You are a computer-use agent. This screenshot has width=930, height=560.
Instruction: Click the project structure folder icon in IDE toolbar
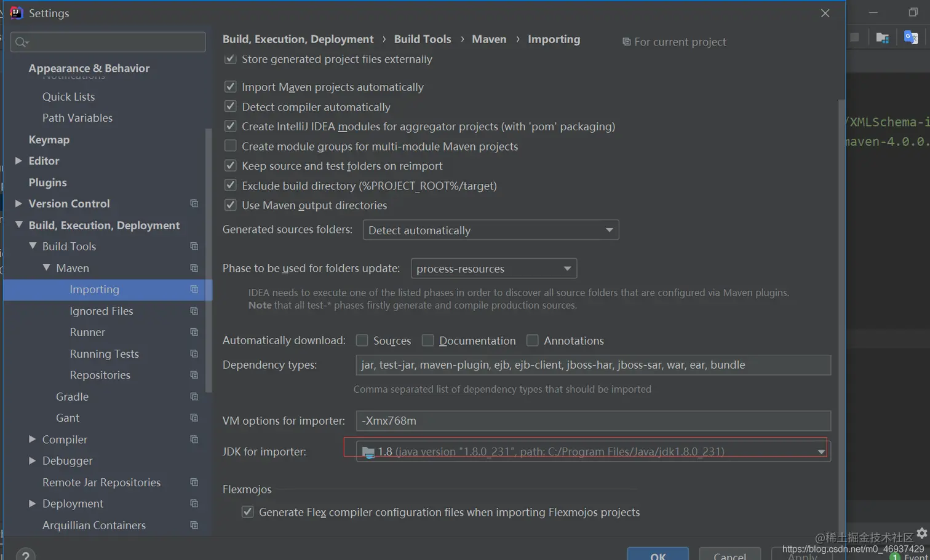coord(882,37)
